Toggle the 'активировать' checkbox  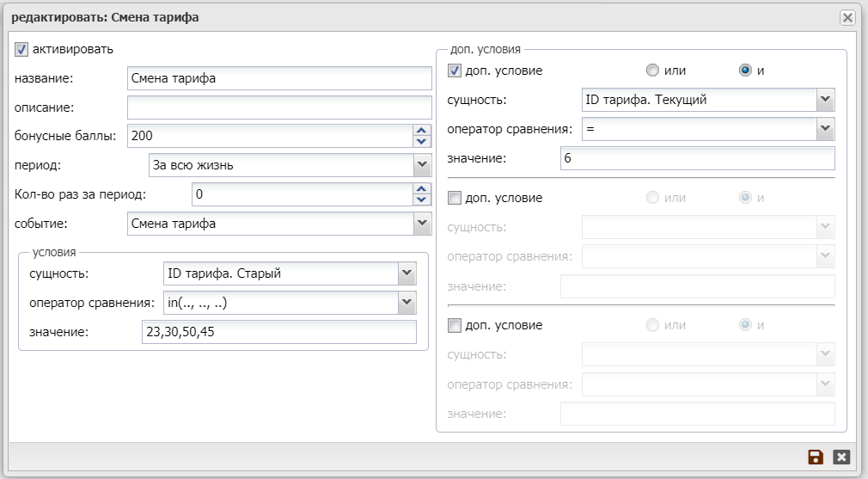point(22,50)
